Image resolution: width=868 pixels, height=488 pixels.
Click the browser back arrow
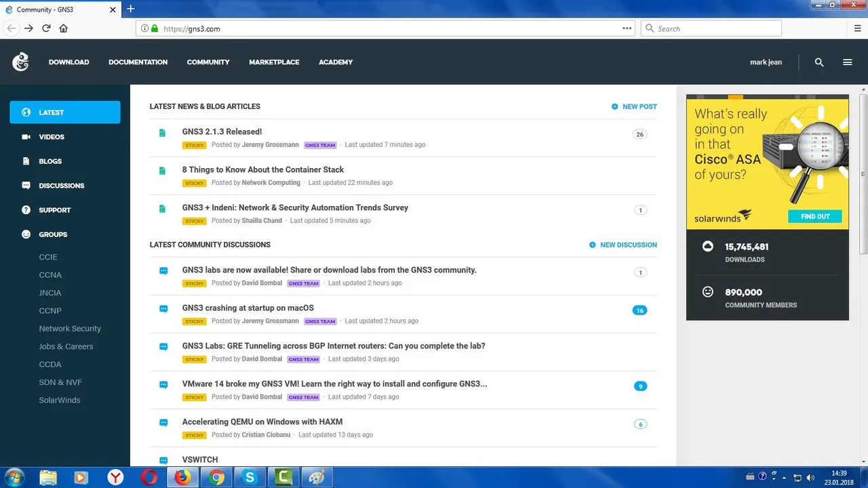[12, 28]
